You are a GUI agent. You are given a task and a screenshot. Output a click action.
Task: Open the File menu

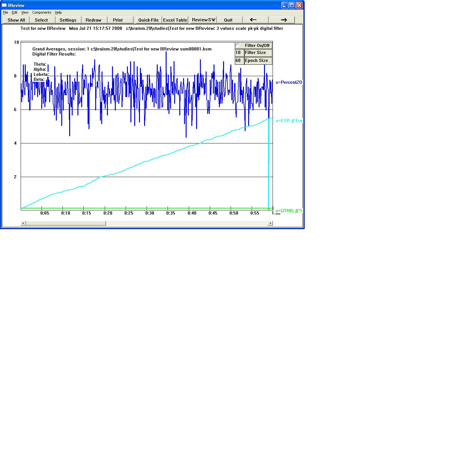pos(5,12)
